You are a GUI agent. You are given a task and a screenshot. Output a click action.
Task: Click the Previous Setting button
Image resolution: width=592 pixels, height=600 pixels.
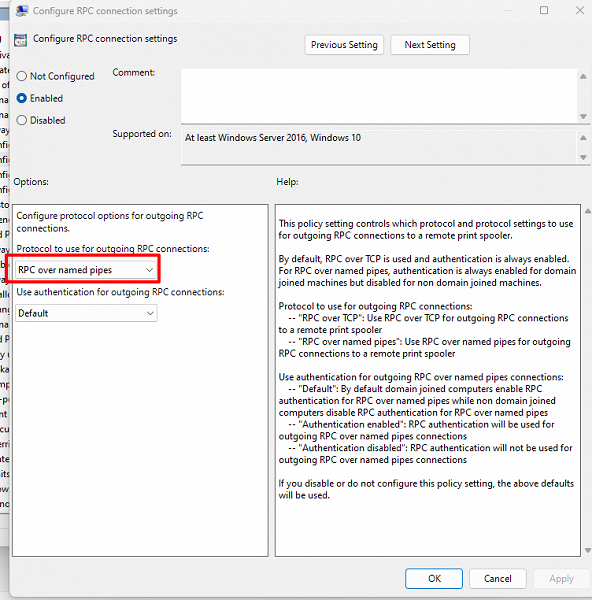344,45
